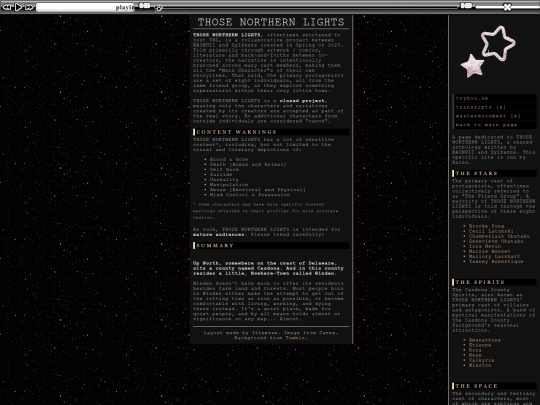This screenshot has height=405, width=540.
Task: Click the "Death [Human and Animal]" warning item
Action: pos(248,165)
